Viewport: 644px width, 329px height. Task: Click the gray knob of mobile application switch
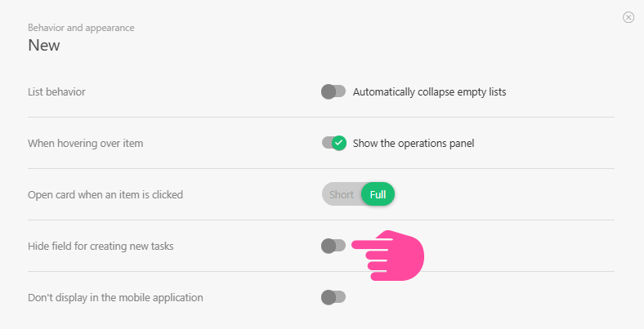329,297
